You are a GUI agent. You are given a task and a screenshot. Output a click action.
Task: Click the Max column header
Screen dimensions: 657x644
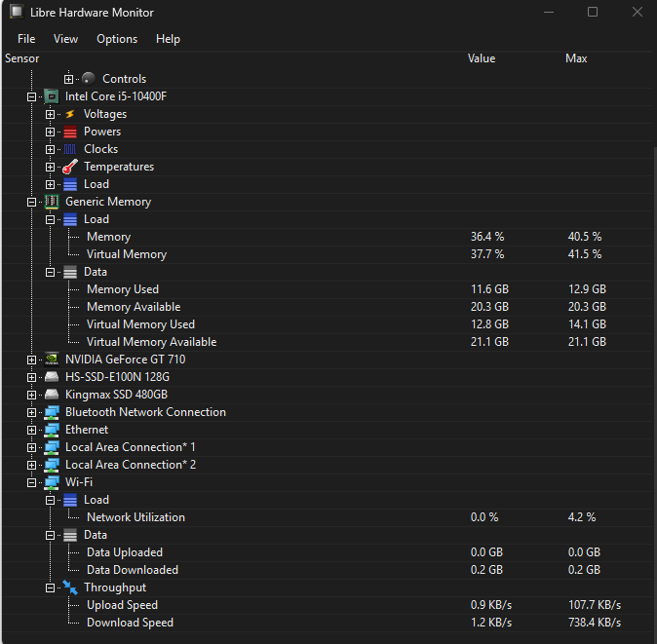[x=576, y=58]
